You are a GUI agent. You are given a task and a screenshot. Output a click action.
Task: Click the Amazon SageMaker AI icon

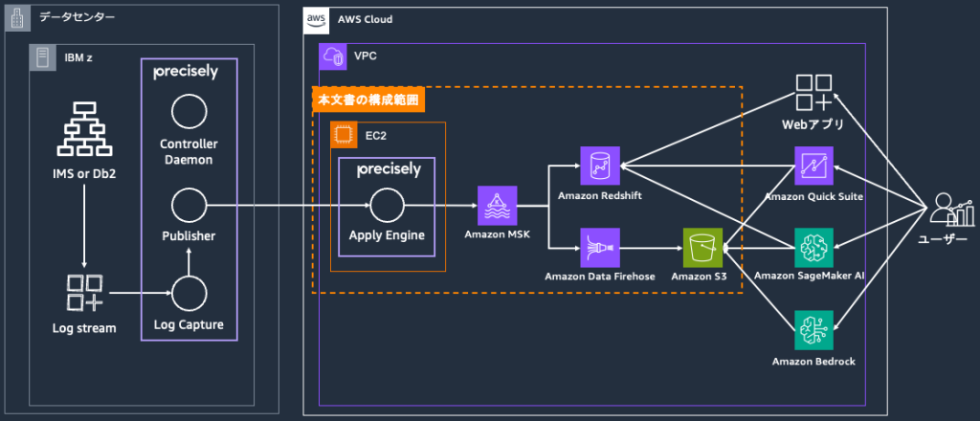click(813, 248)
